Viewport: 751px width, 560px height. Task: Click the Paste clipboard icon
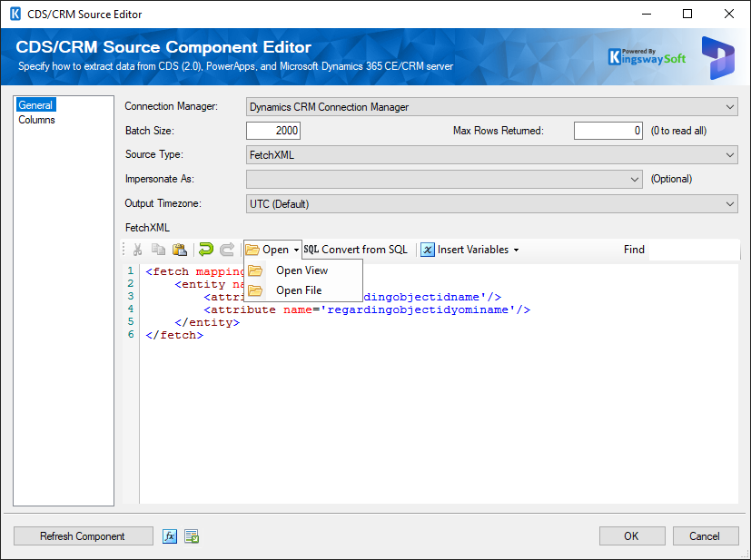point(179,250)
